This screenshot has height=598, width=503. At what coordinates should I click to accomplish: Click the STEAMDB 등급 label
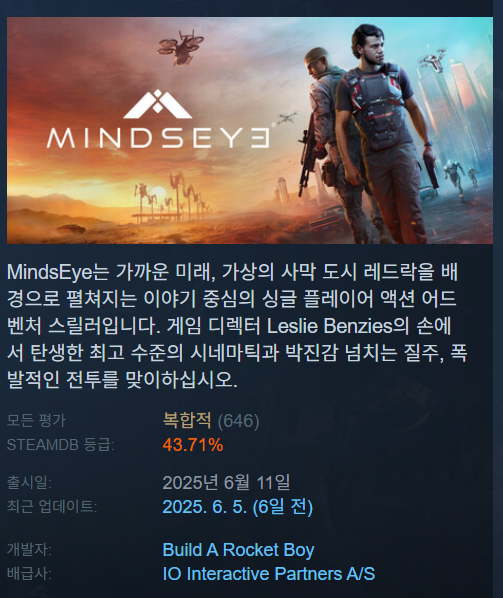(61, 445)
